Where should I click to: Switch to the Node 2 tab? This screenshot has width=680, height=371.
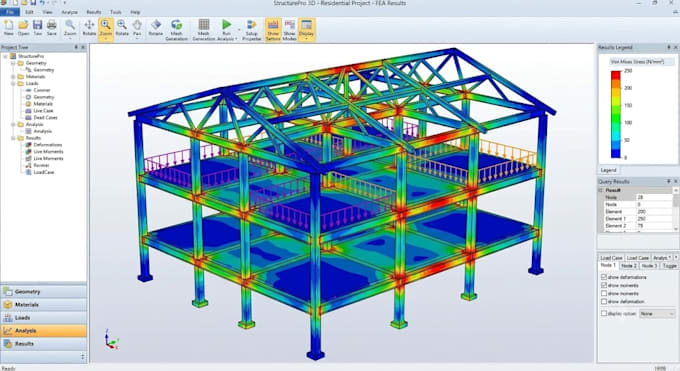point(628,266)
